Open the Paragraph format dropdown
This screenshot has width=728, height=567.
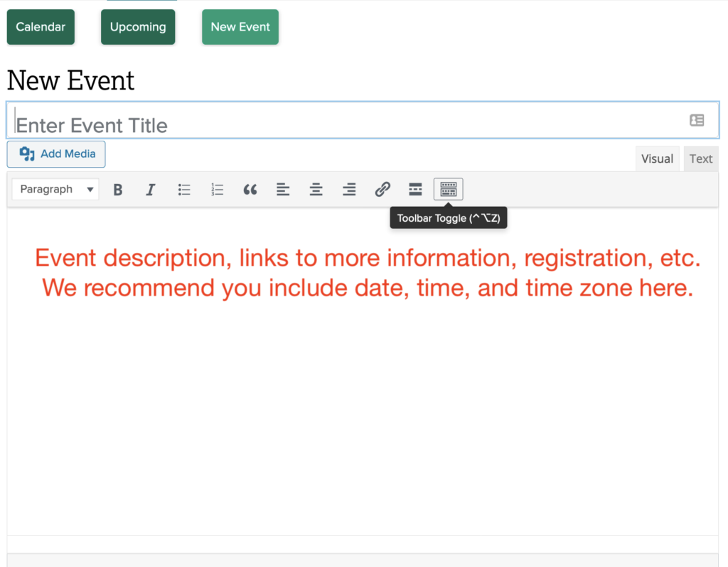pos(55,190)
